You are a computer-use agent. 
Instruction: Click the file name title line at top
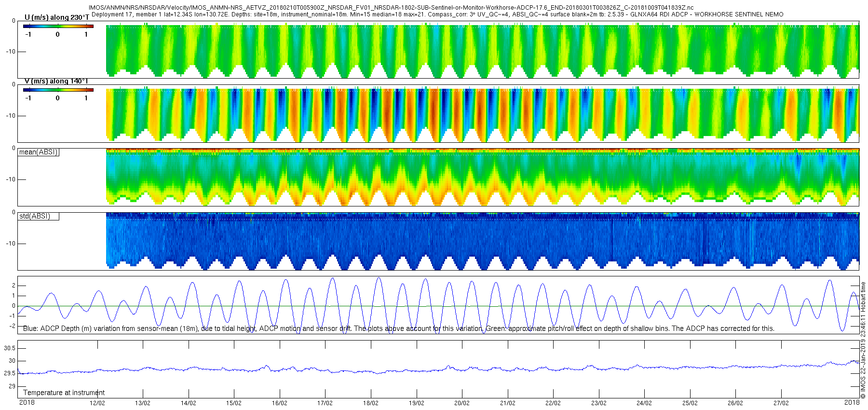pyautogui.click(x=391, y=8)
